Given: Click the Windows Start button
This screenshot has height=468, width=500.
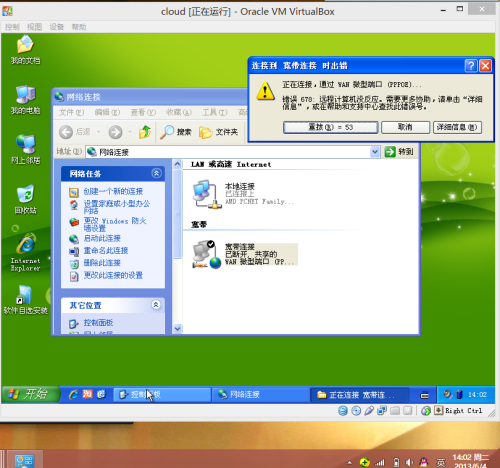Looking at the screenshot, I should coord(31,394).
